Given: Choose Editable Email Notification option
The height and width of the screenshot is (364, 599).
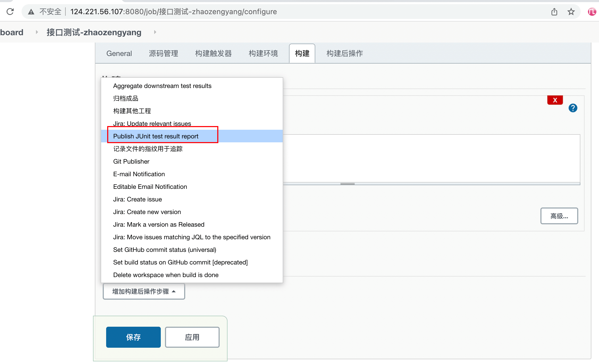Looking at the screenshot, I should point(150,187).
